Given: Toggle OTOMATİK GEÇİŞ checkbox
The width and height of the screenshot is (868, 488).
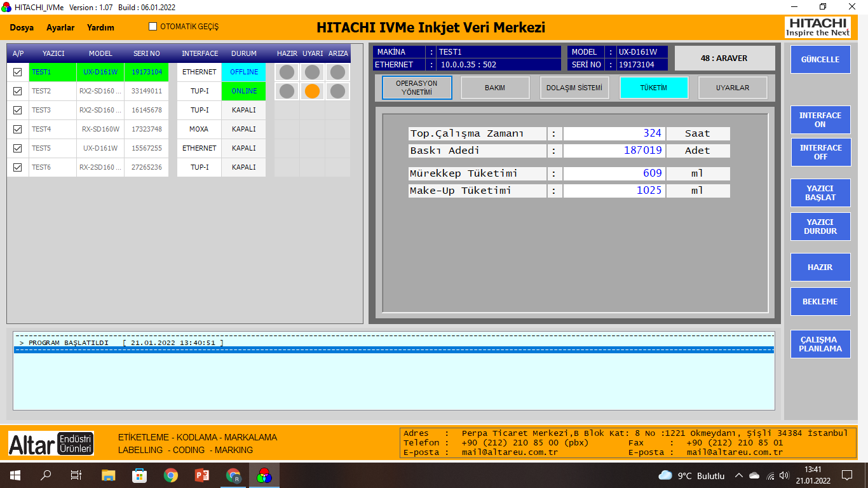Looking at the screenshot, I should pyautogui.click(x=153, y=27).
